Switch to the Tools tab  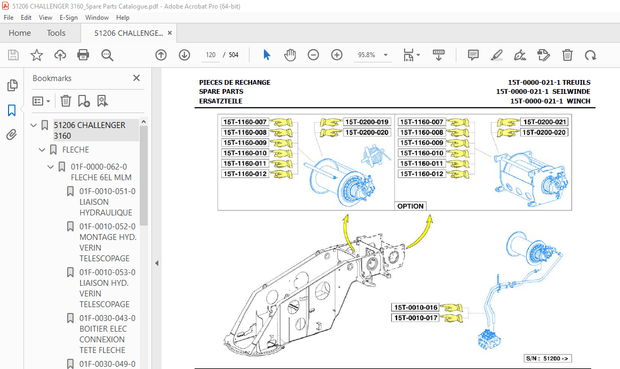(x=56, y=33)
